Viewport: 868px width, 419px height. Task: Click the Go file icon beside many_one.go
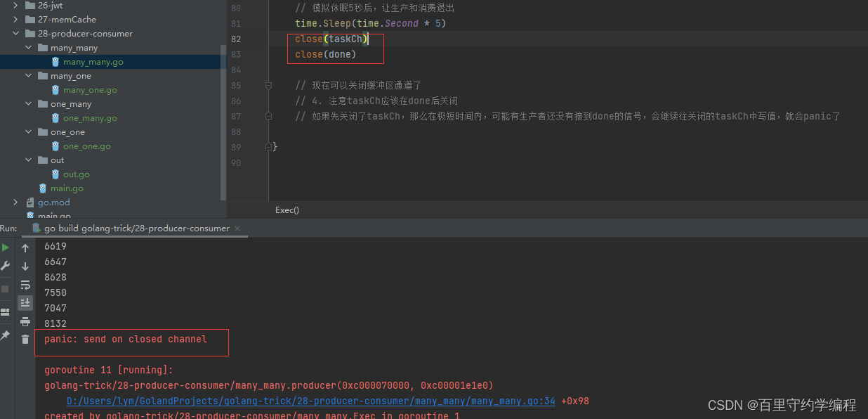(55, 90)
